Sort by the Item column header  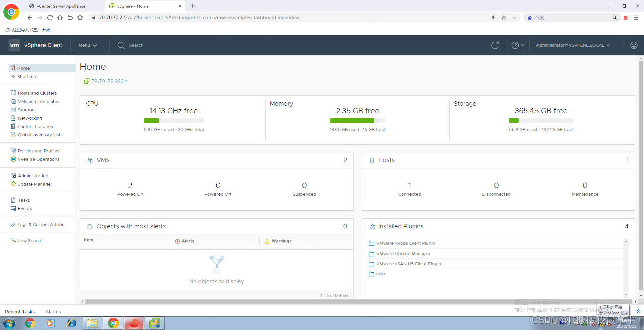pos(88,240)
